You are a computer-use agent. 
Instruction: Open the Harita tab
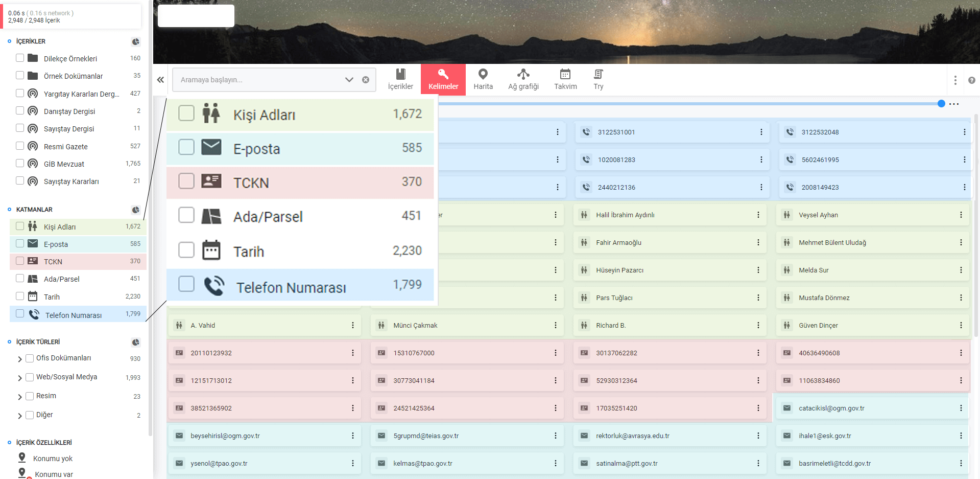483,80
